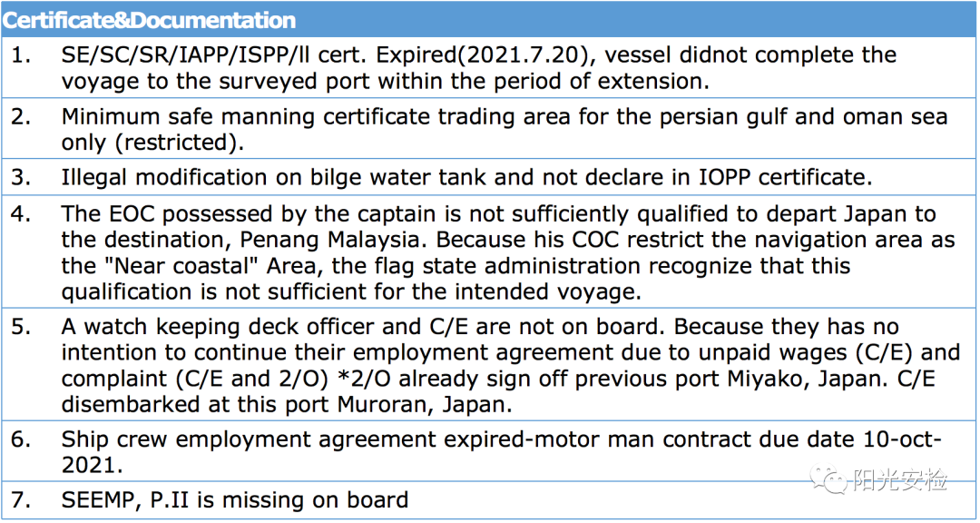Click the Minimum safe manning certificate row
The height and width of the screenshot is (523, 980).
point(489,129)
